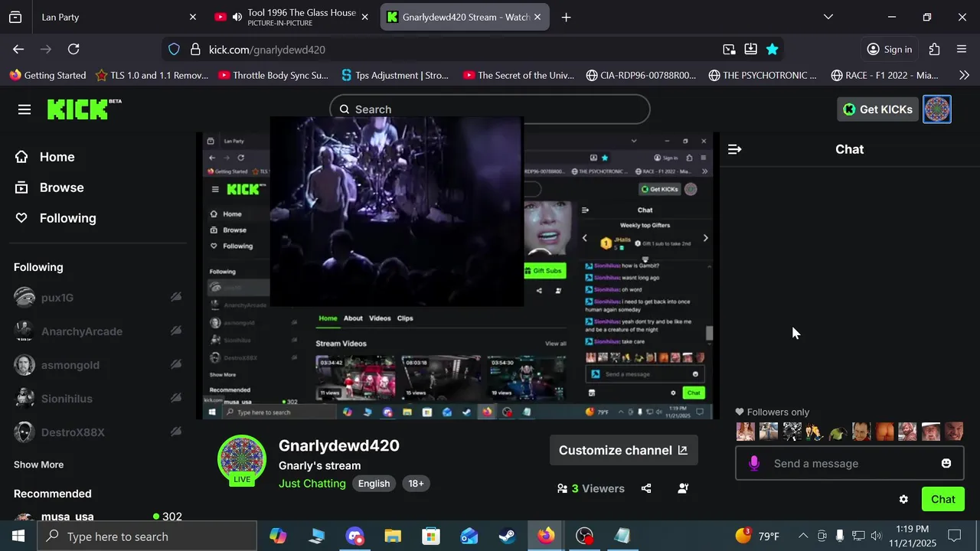Select the first emote in chat quick row
The image size is (980, 551).
pyautogui.click(x=745, y=432)
